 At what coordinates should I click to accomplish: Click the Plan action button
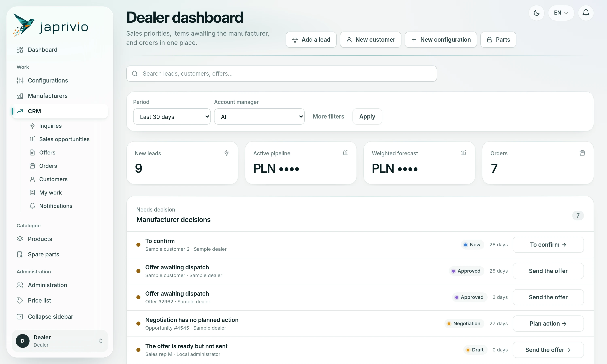(x=548, y=324)
